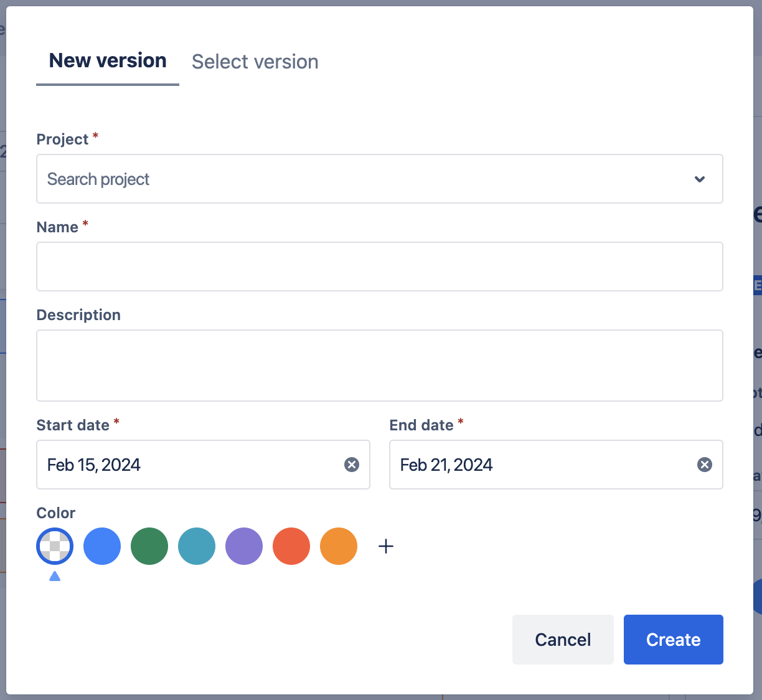The width and height of the screenshot is (762, 700).
Task: Focus the Name text field
Action: (379, 267)
